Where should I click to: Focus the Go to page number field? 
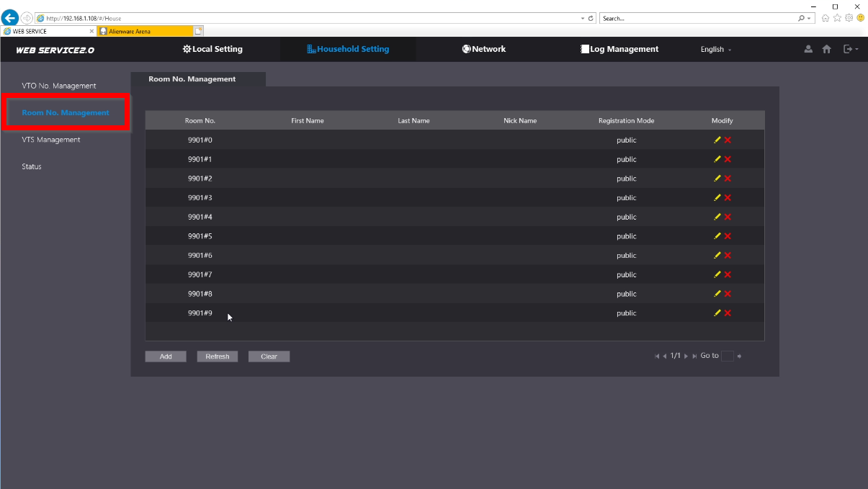(x=728, y=356)
